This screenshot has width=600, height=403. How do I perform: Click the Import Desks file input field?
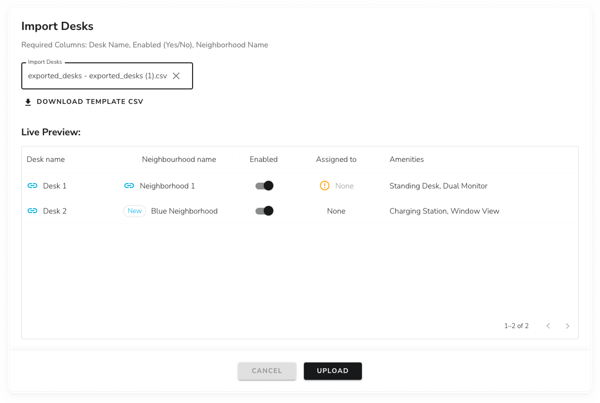pos(107,76)
